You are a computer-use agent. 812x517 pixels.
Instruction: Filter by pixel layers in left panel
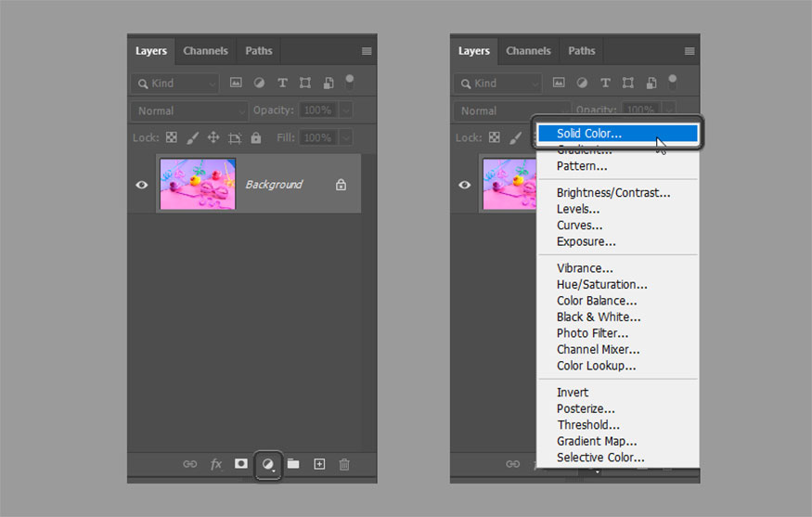coord(236,83)
